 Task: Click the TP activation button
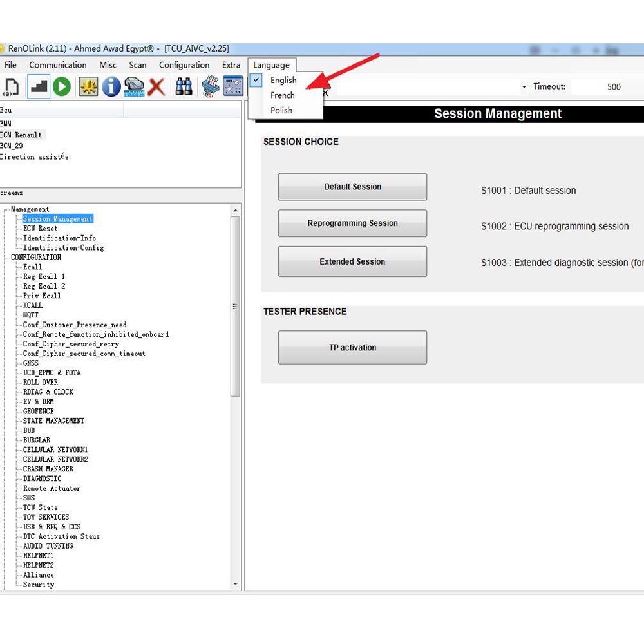[x=352, y=348]
